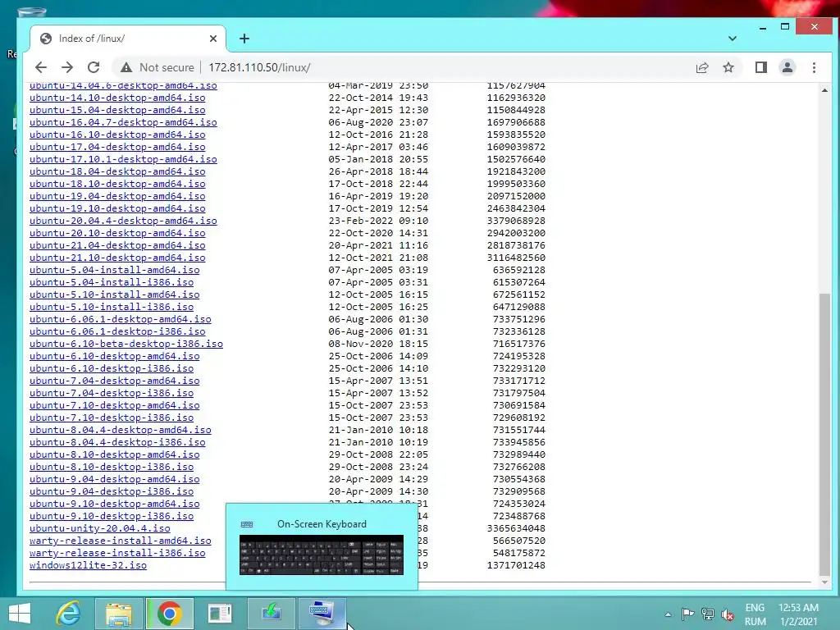Open the Windows Start button

point(20,614)
